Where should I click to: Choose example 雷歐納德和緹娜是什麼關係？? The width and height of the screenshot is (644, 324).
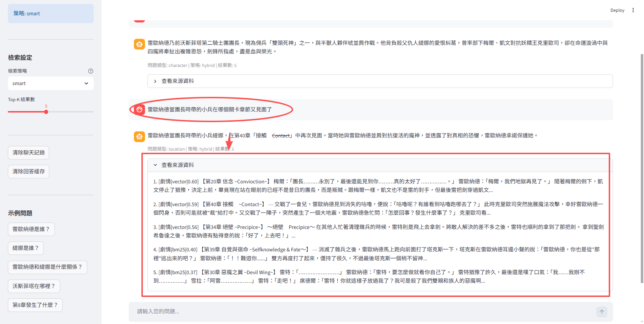(47, 267)
